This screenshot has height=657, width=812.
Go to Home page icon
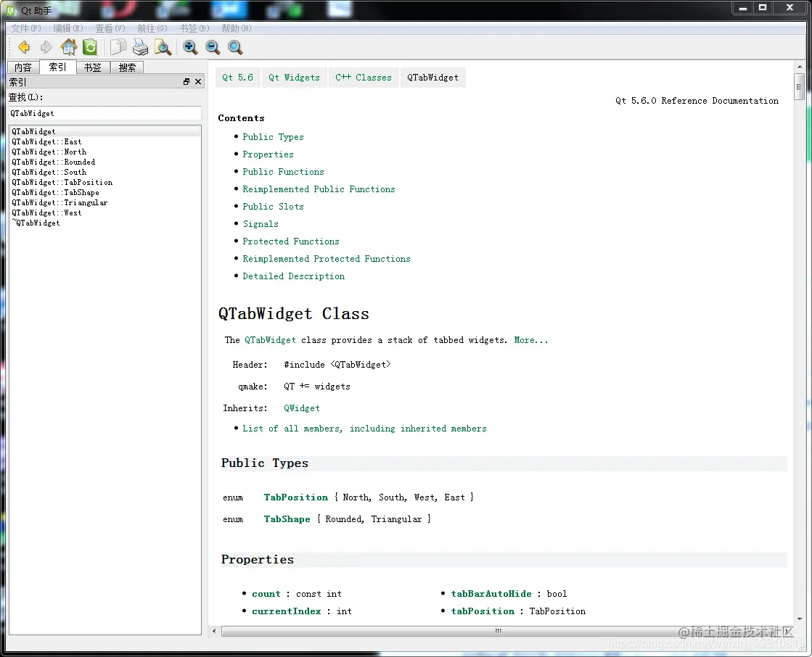point(68,47)
